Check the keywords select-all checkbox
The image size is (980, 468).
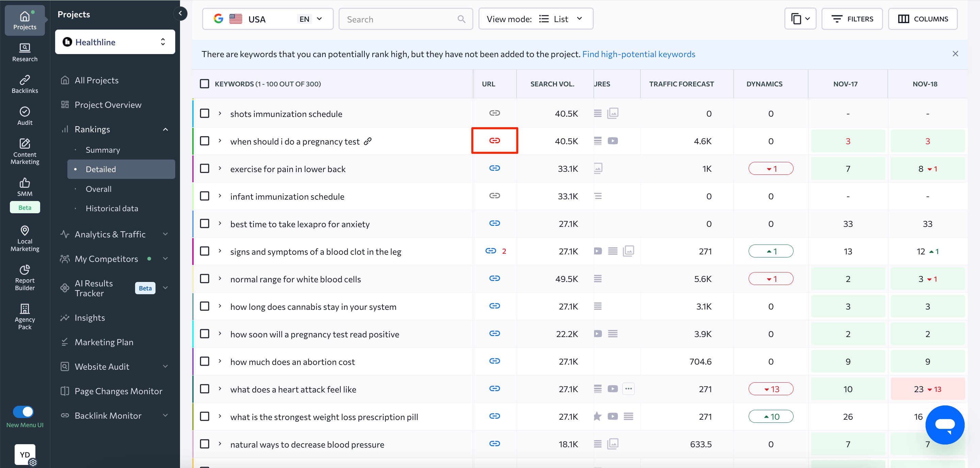tap(204, 84)
